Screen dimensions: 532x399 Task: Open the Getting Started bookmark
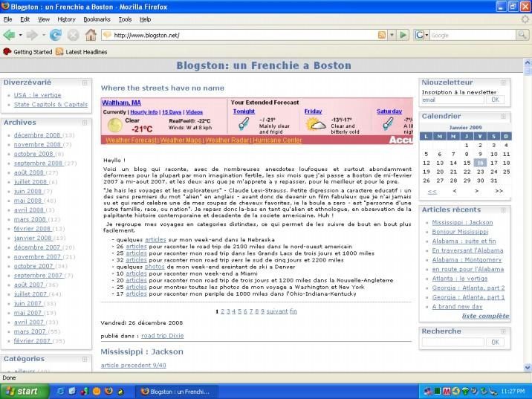[27, 52]
